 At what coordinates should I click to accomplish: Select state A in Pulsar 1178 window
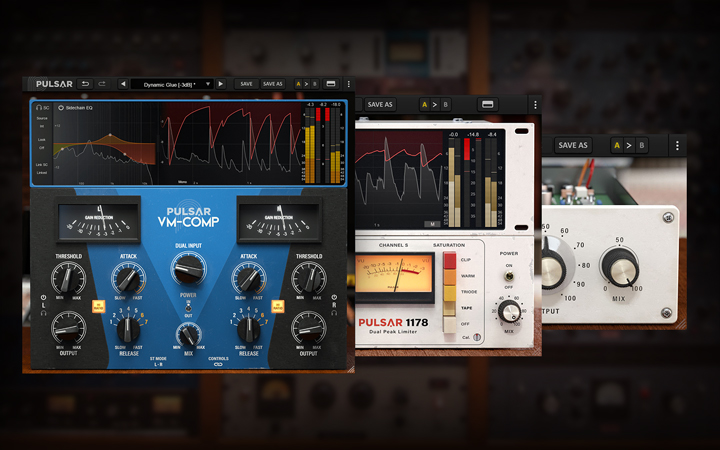(x=424, y=105)
